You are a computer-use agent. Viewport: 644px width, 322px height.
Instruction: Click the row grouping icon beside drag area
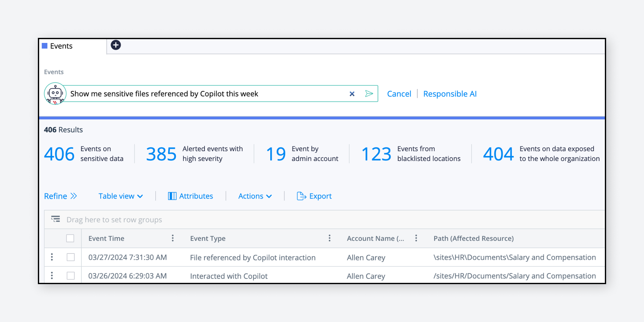point(55,219)
